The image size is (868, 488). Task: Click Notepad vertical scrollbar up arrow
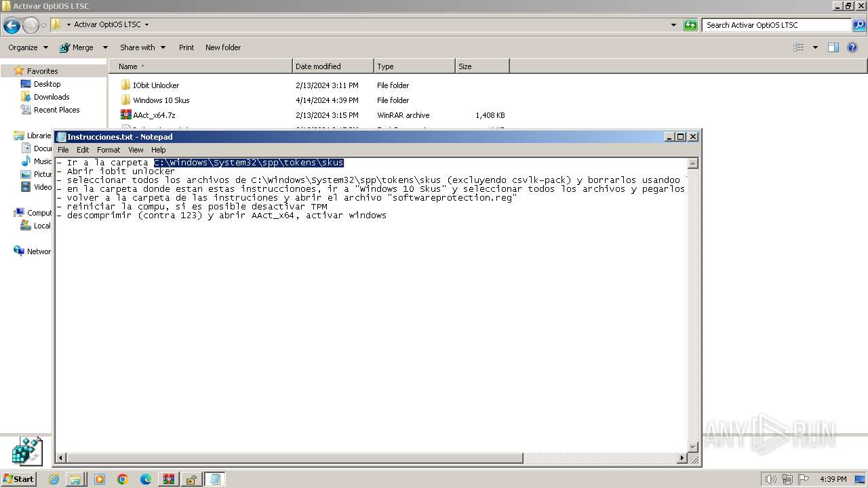(x=693, y=163)
